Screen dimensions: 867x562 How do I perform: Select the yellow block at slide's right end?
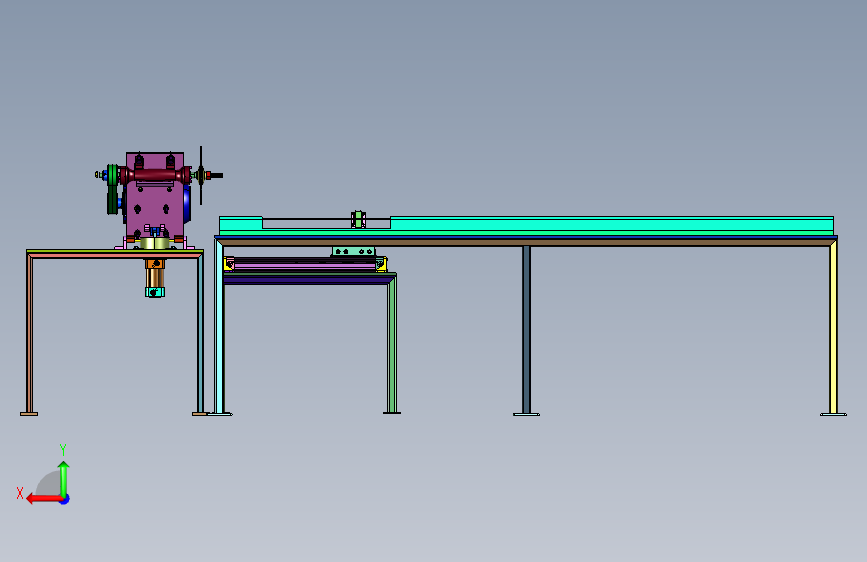[x=381, y=264]
